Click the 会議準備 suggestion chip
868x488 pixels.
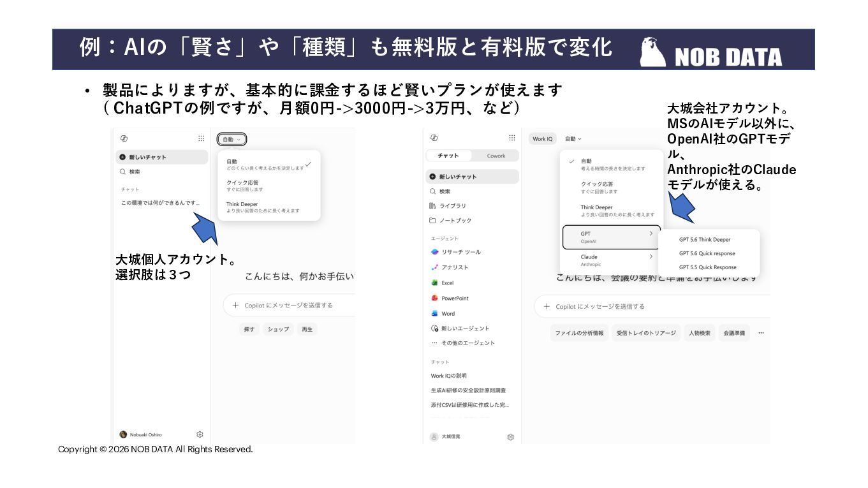click(x=734, y=333)
